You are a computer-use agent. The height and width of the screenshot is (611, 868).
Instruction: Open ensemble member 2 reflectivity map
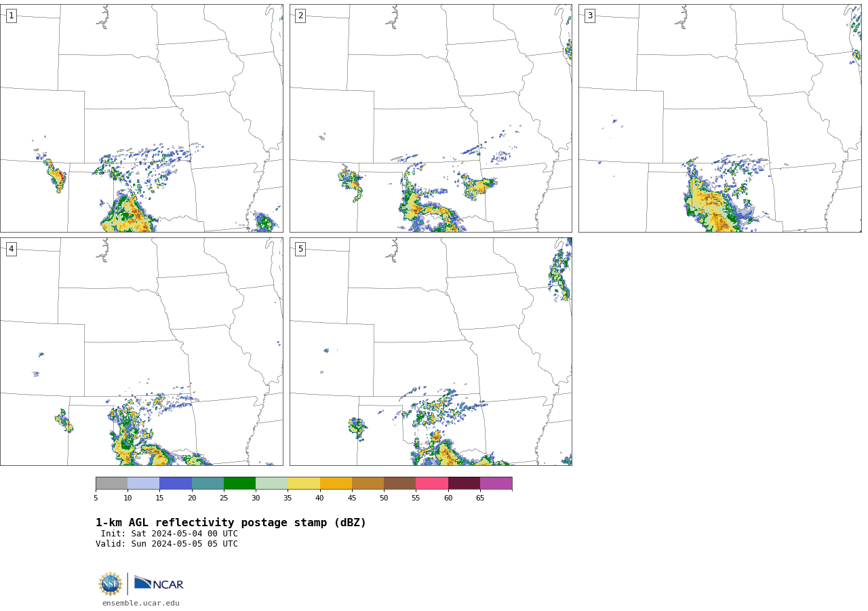coord(431,118)
